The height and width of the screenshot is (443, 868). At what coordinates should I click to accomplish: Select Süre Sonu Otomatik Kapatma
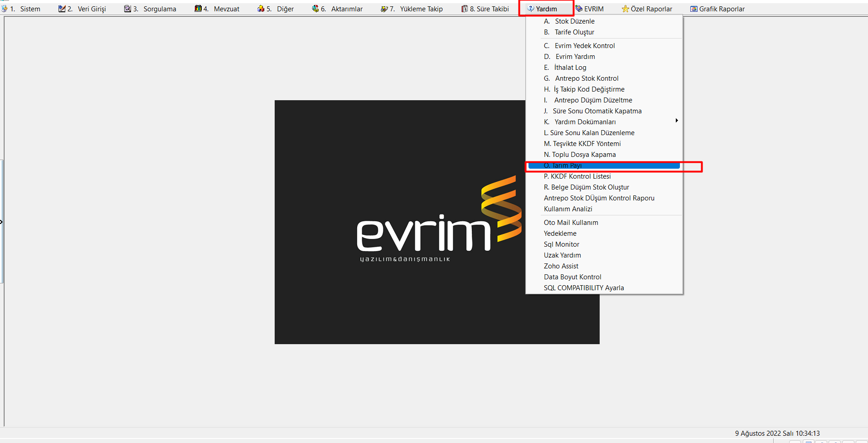click(x=604, y=111)
